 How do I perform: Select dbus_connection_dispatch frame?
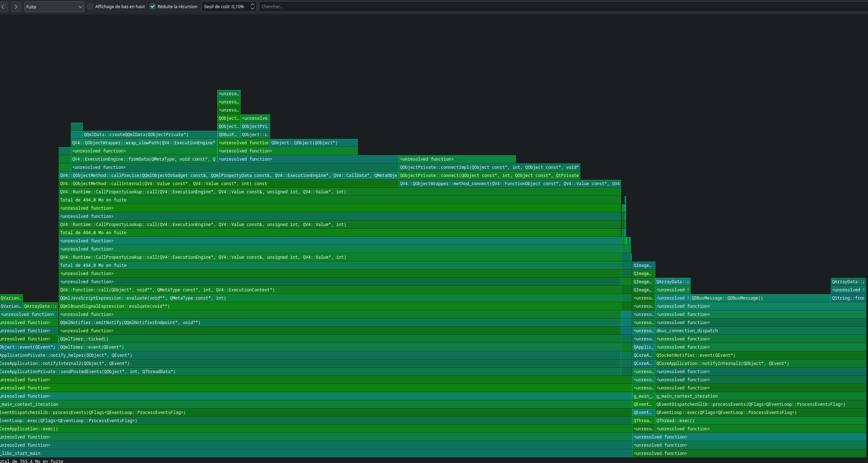[761, 331]
